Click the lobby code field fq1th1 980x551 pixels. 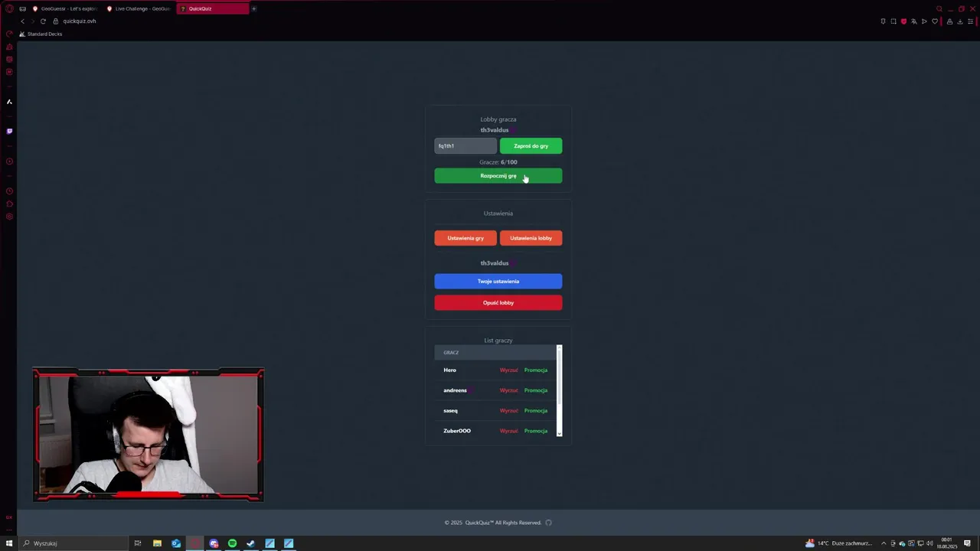pos(465,145)
